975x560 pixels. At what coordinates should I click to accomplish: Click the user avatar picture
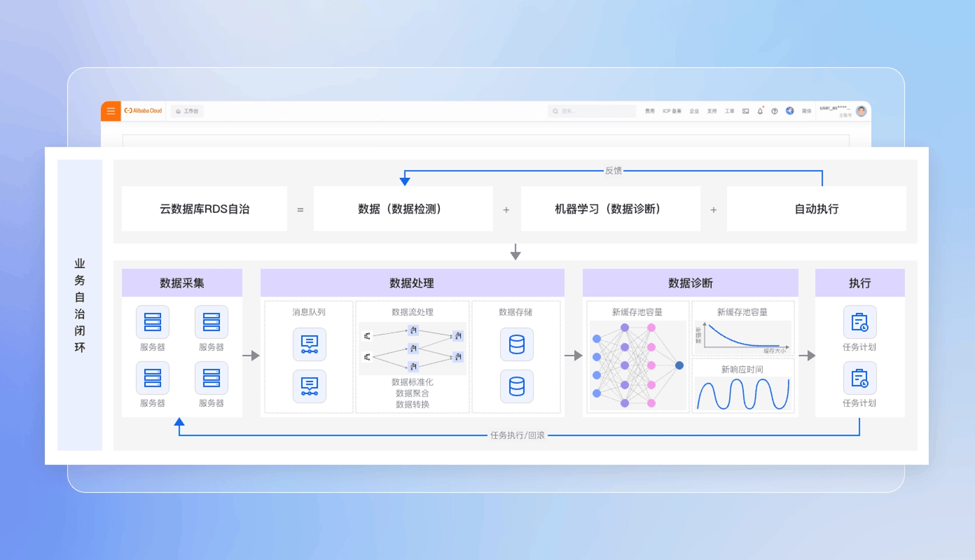[x=861, y=111]
